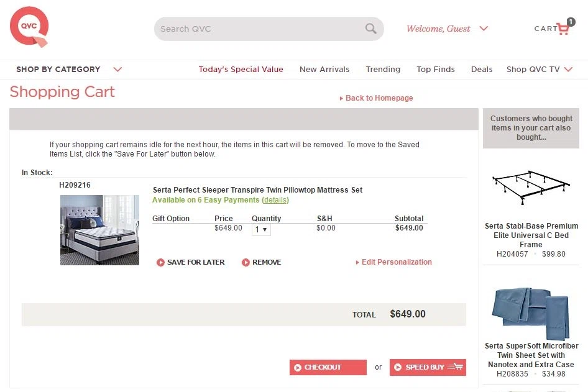Click the Save For Later arrow icon

(160, 262)
